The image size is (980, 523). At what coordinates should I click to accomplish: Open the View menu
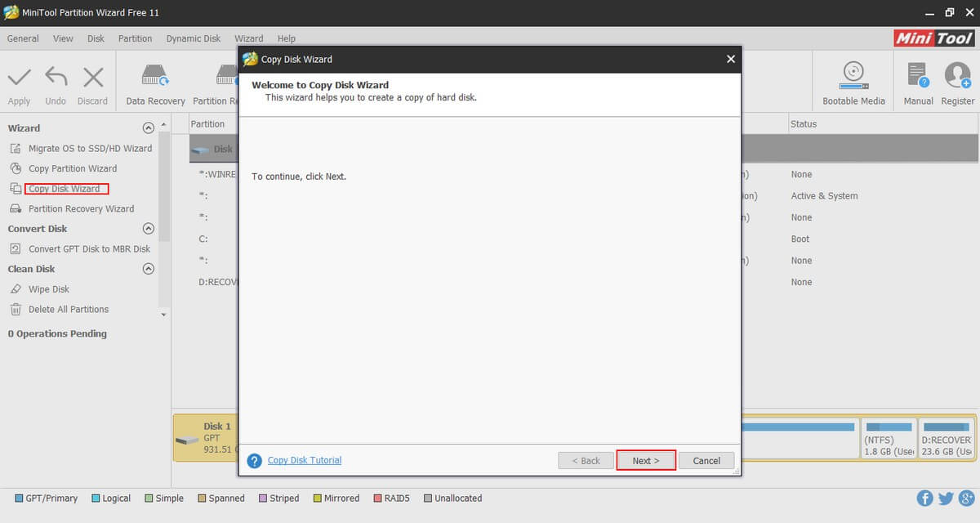(x=63, y=38)
